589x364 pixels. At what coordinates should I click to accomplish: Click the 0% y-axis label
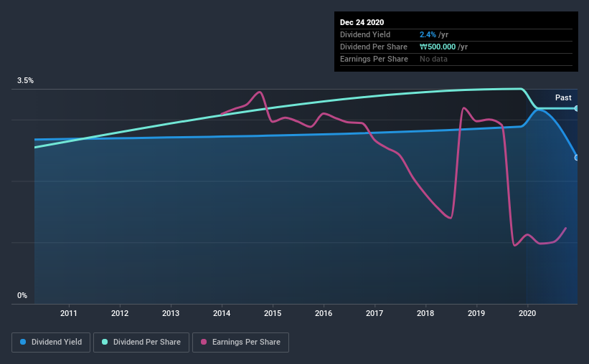click(x=22, y=295)
